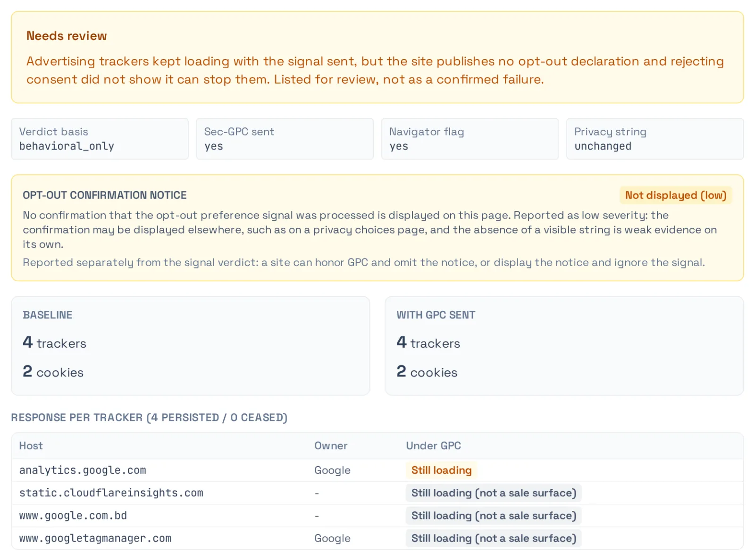The width and height of the screenshot is (755, 560).
Task: Select the www.google.com.bd host cell
Action: pyautogui.click(x=73, y=516)
